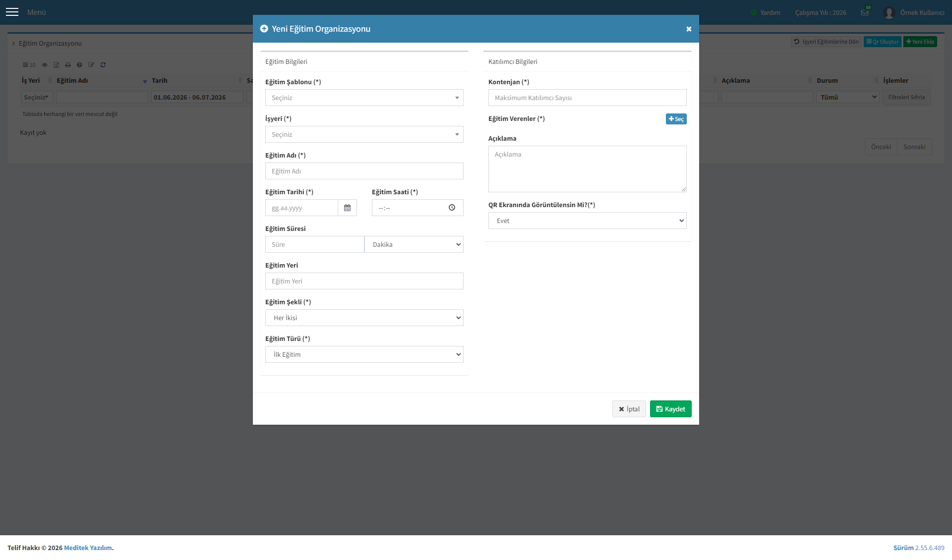This screenshot has height=560, width=952.
Task: Print the table with printer icon
Action: 68,65
